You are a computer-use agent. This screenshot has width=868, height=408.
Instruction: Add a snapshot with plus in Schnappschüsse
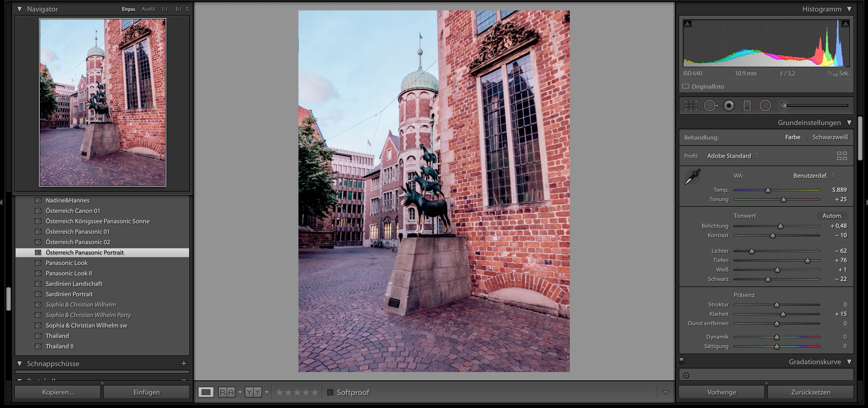[x=184, y=363]
